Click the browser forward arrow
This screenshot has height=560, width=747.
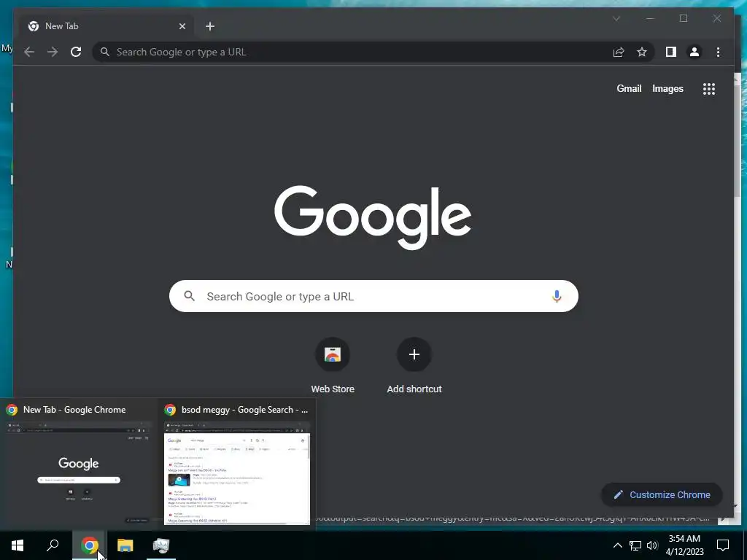[x=53, y=52]
